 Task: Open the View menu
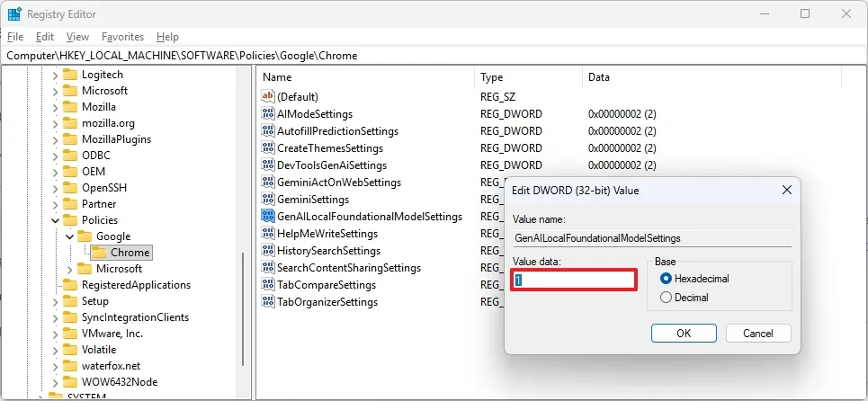(77, 37)
